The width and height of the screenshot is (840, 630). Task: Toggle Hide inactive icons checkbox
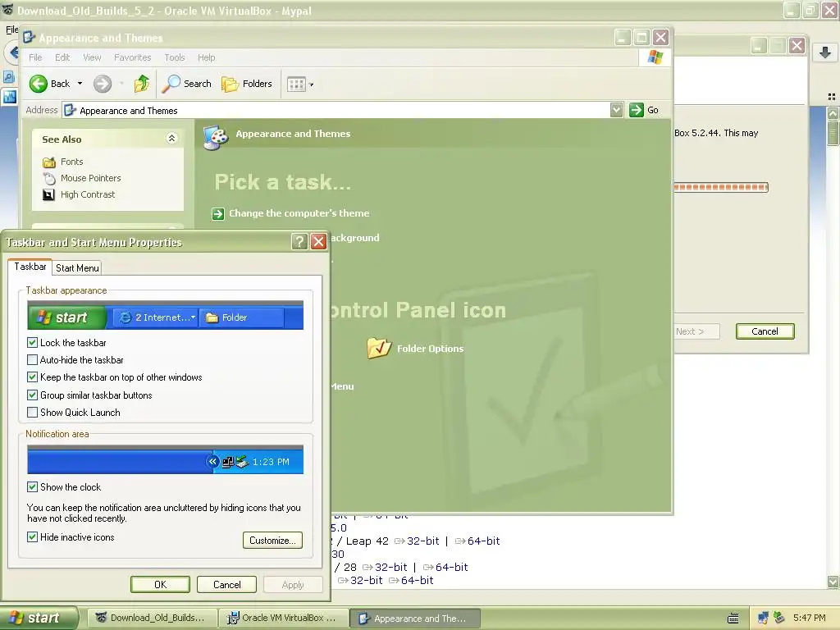coord(32,536)
